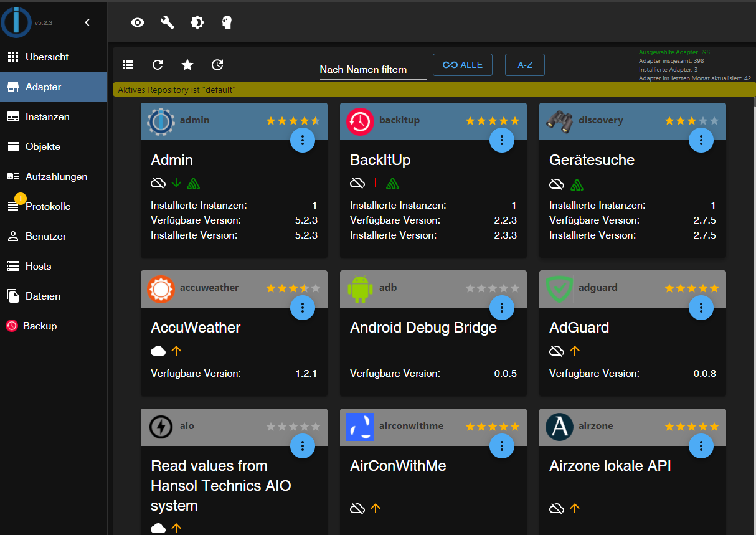Open the adb card three-dot menu
The image size is (756, 535).
pos(502,307)
